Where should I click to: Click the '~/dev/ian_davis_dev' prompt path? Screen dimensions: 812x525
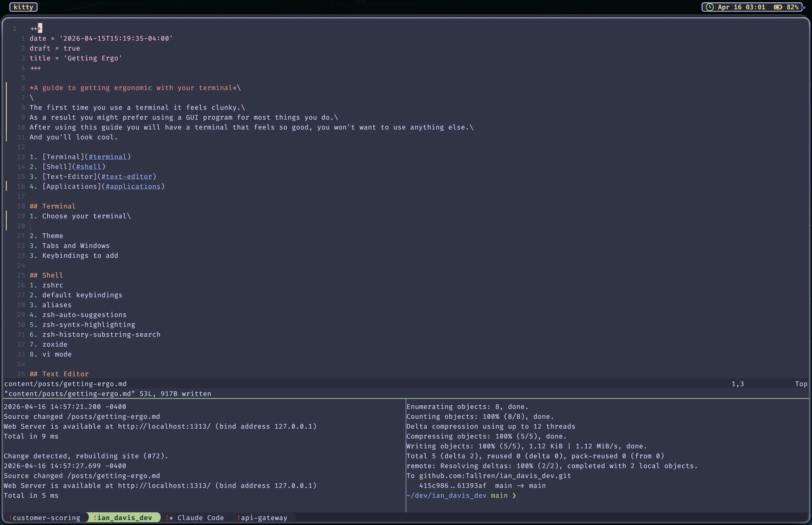click(x=446, y=496)
